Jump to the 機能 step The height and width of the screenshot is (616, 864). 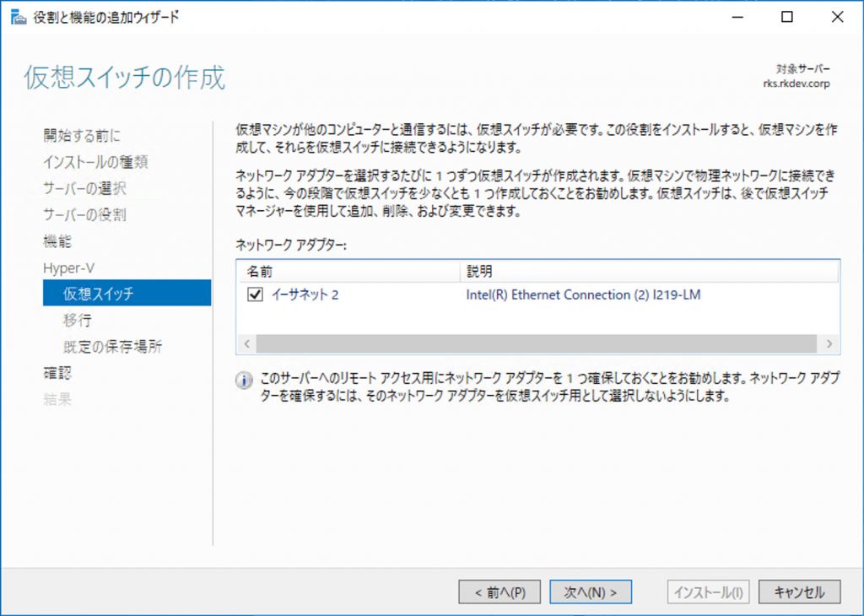point(57,241)
